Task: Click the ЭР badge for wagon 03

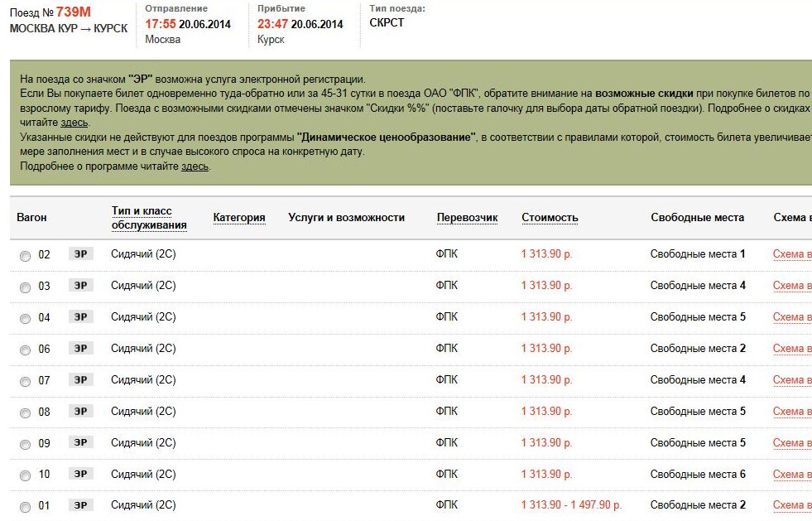Action: pyautogui.click(x=80, y=286)
